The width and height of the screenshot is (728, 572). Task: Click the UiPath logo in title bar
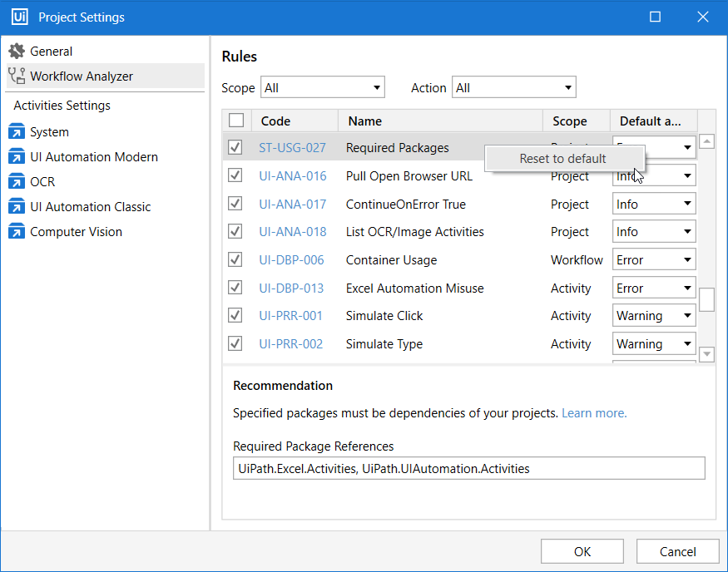[20, 17]
